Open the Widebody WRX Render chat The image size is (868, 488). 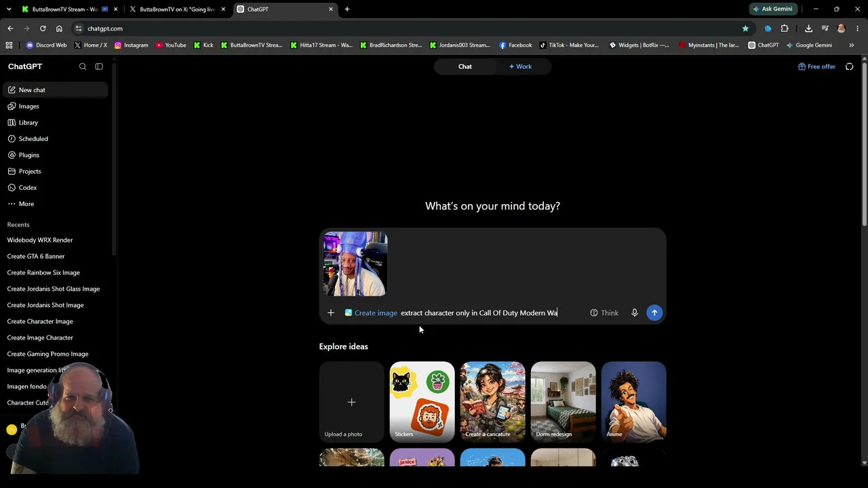pyautogui.click(x=40, y=240)
